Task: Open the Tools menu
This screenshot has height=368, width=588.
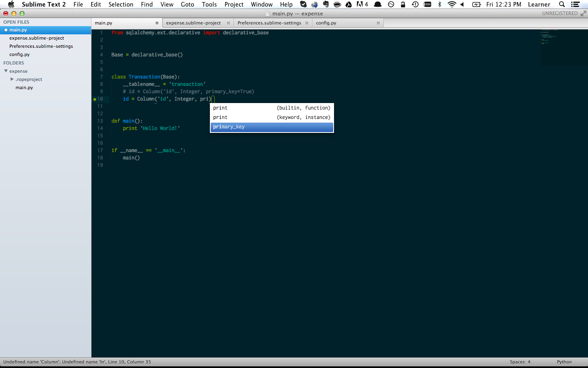Action: (x=209, y=4)
